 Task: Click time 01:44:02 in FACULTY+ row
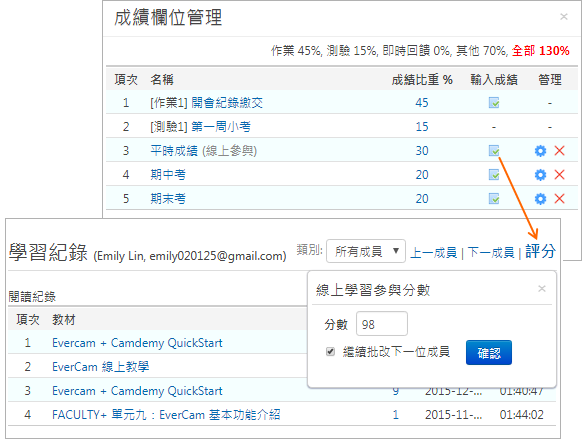(x=522, y=415)
